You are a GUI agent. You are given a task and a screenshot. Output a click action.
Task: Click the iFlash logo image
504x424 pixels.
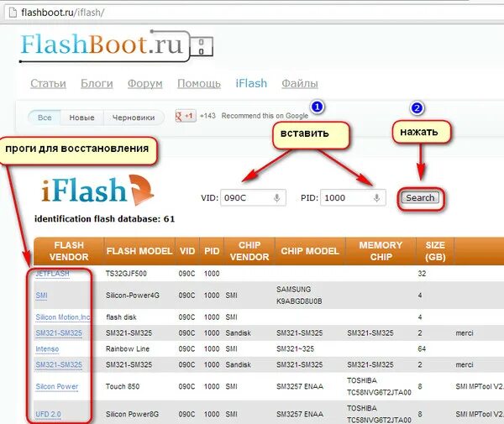click(97, 190)
